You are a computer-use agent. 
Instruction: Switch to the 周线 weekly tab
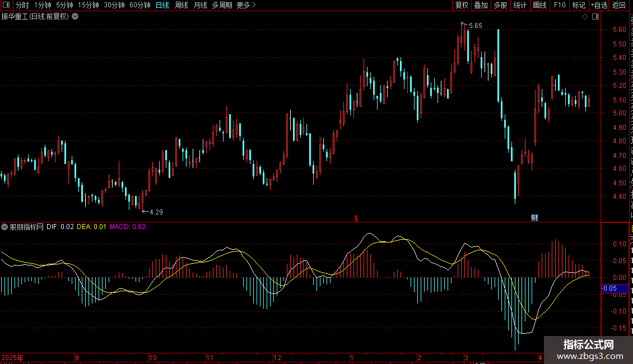[x=181, y=5]
